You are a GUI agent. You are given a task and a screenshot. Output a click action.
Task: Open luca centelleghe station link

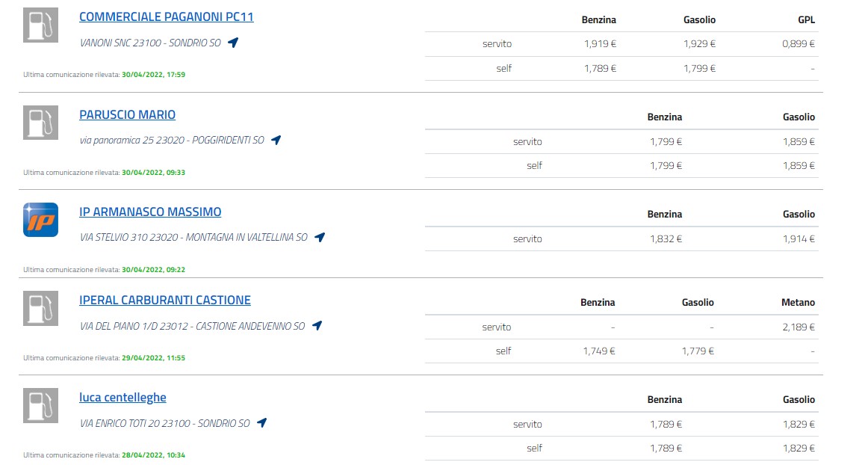123,398
